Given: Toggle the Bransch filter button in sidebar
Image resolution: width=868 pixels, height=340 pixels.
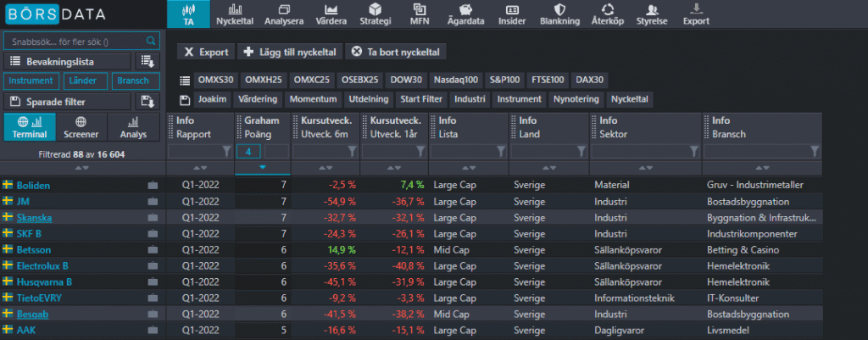Looking at the screenshot, I should (x=136, y=81).
